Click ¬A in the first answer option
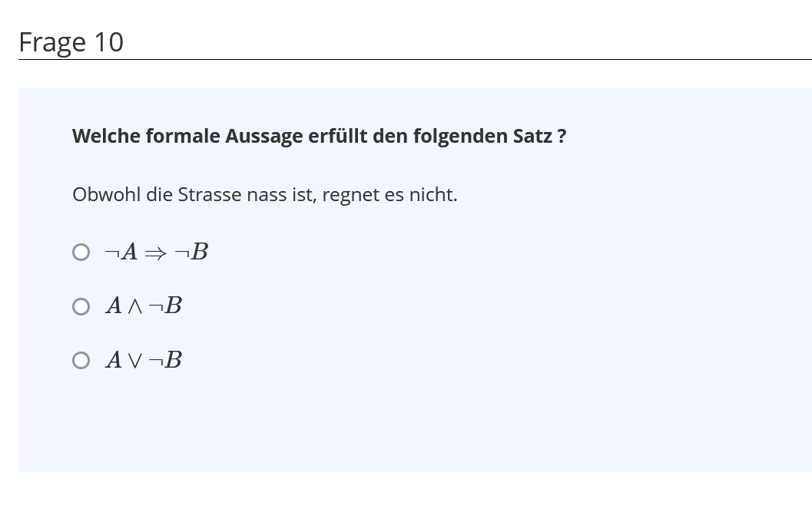Image resolution: width=812 pixels, height=525 pixels. [x=121, y=252]
